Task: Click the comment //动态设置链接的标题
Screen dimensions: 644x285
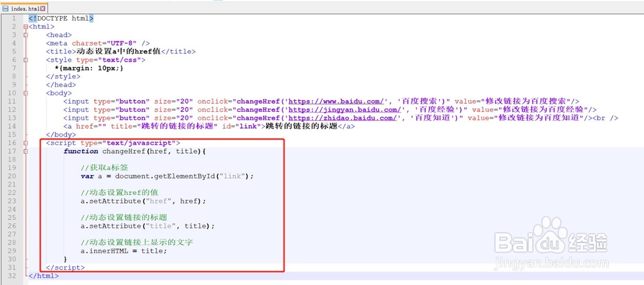Action: [124, 217]
